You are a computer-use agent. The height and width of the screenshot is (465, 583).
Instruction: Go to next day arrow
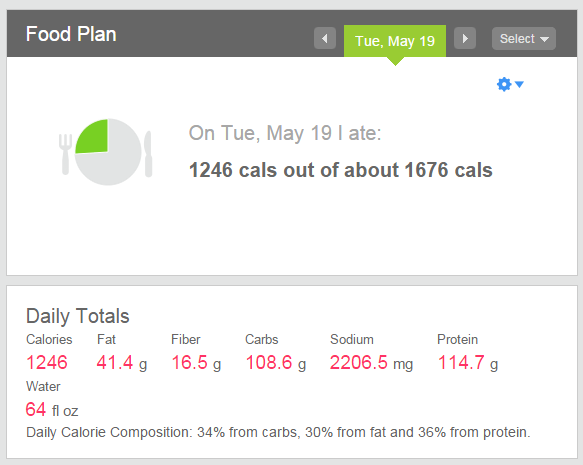tap(465, 38)
